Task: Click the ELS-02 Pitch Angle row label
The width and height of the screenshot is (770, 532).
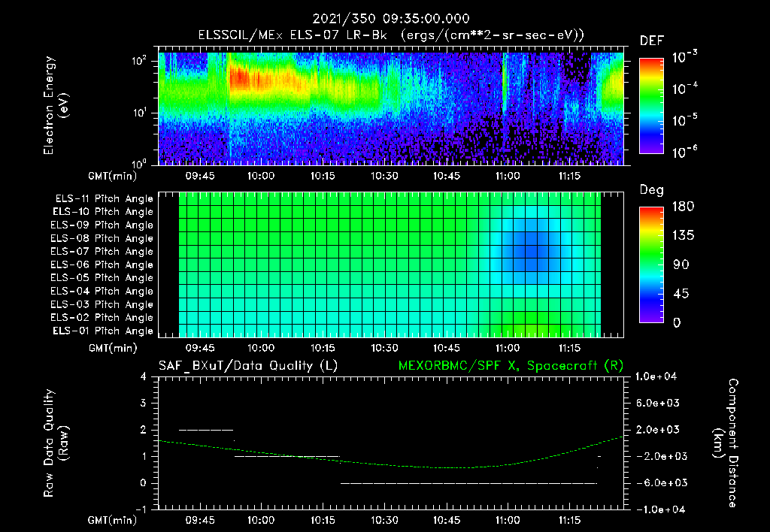Action: coord(102,318)
